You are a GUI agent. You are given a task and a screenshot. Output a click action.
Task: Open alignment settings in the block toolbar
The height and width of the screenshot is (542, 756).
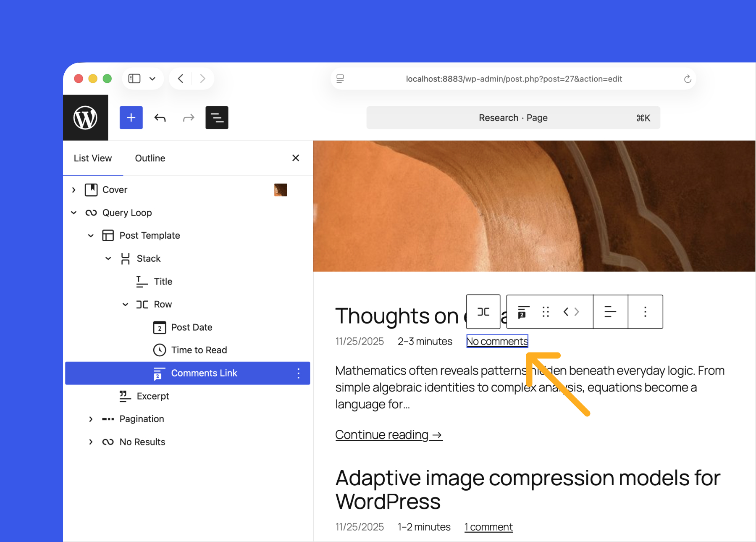click(610, 311)
